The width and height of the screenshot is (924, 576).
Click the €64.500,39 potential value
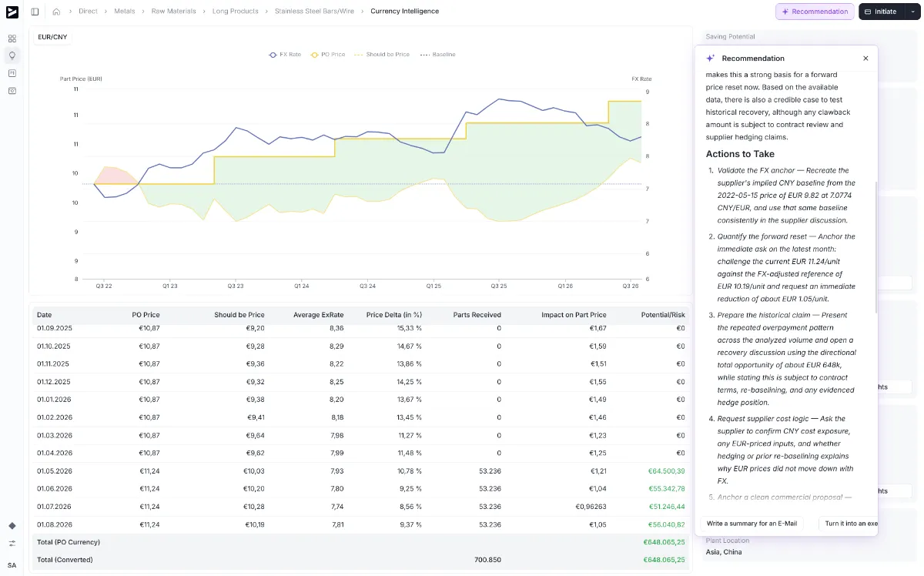666,471
